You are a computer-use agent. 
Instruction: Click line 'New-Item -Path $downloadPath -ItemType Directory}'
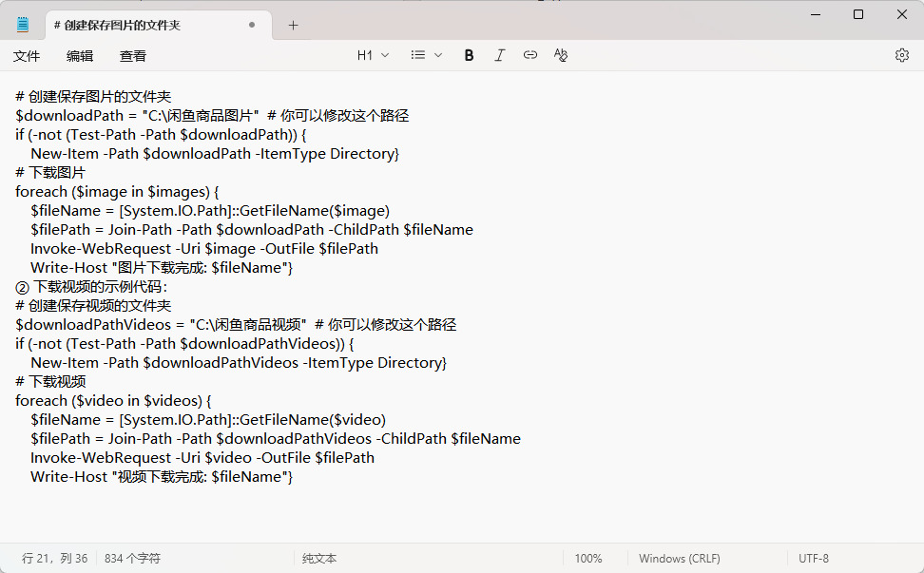[215, 154]
